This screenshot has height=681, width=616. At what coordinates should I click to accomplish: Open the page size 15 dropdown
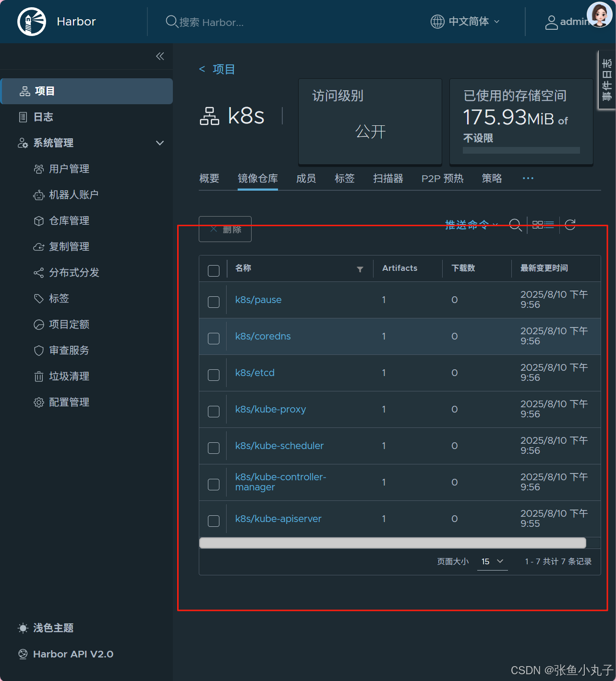(x=493, y=561)
